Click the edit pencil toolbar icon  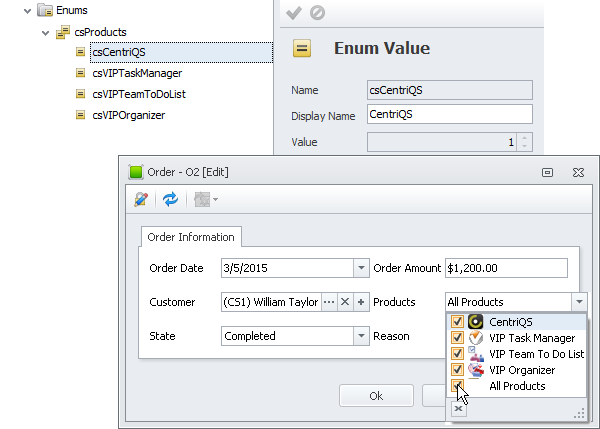tap(140, 200)
